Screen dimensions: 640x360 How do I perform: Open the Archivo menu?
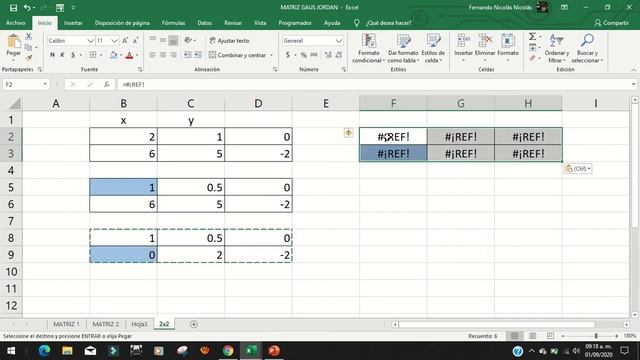(x=16, y=23)
